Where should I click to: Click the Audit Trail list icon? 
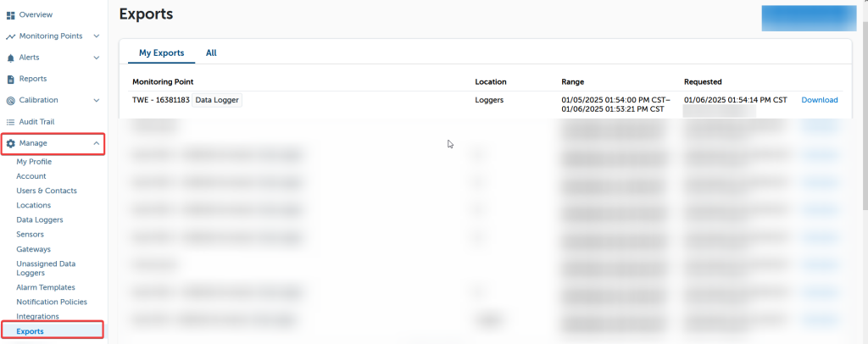[11, 122]
